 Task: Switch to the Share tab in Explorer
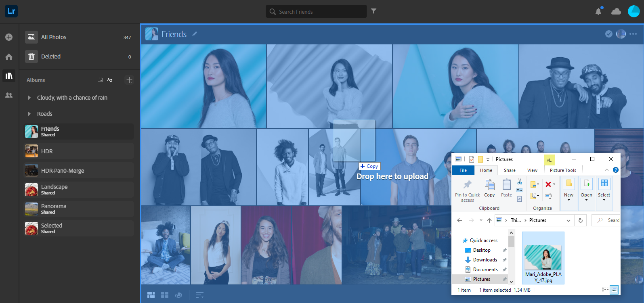(510, 170)
